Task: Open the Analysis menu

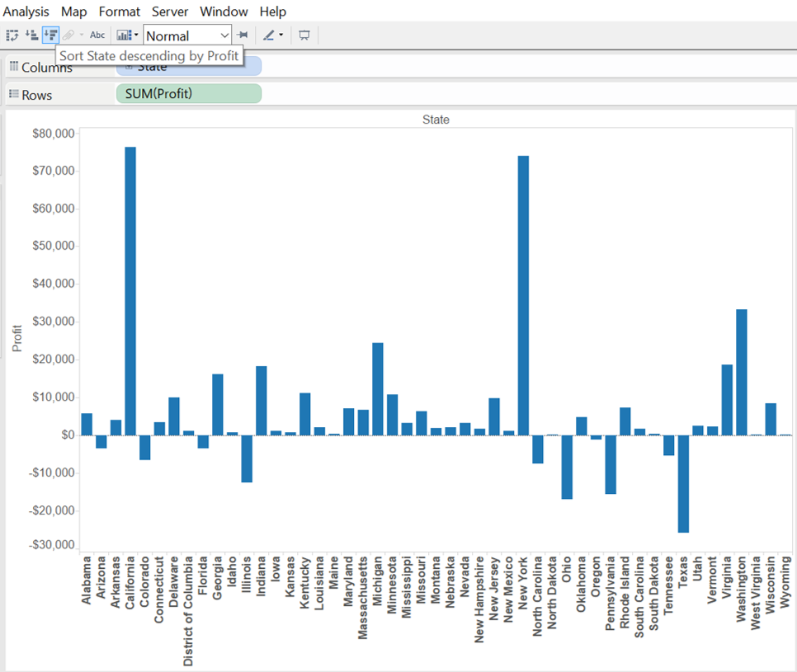Action: point(26,12)
